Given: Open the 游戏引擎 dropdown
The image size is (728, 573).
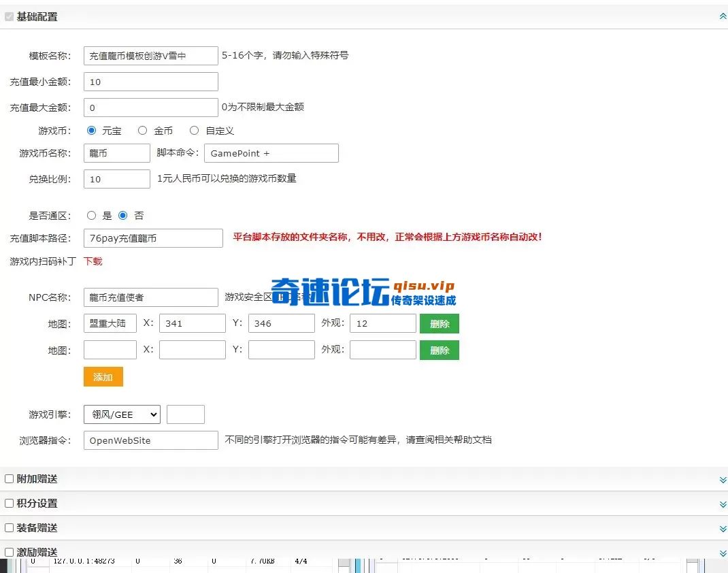Looking at the screenshot, I should click(122, 414).
